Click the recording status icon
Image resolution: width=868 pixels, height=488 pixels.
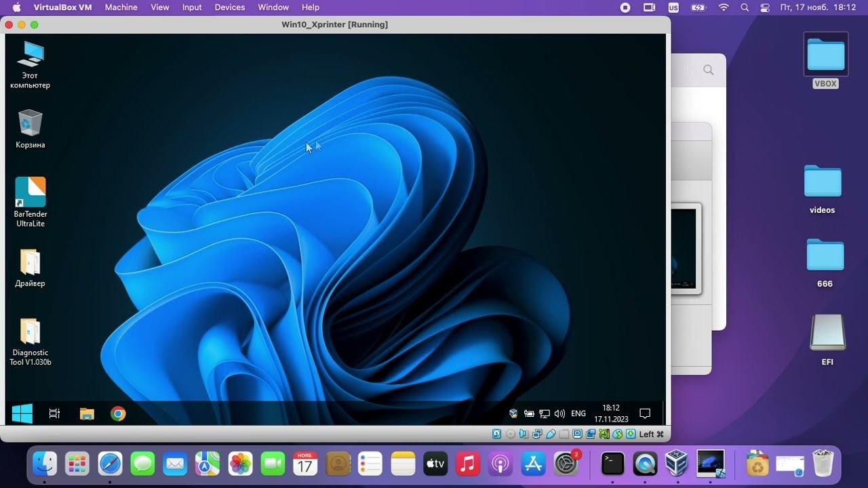tap(591, 434)
